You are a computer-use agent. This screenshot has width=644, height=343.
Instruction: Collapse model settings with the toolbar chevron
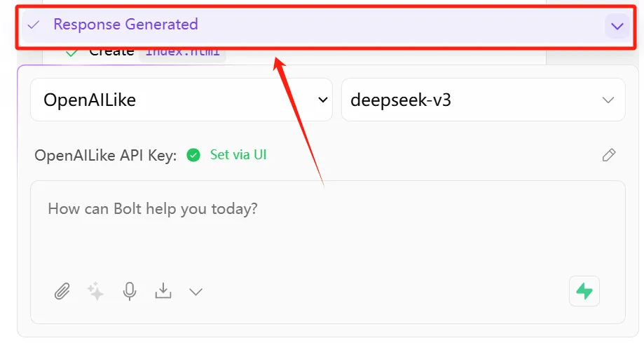coord(196,291)
